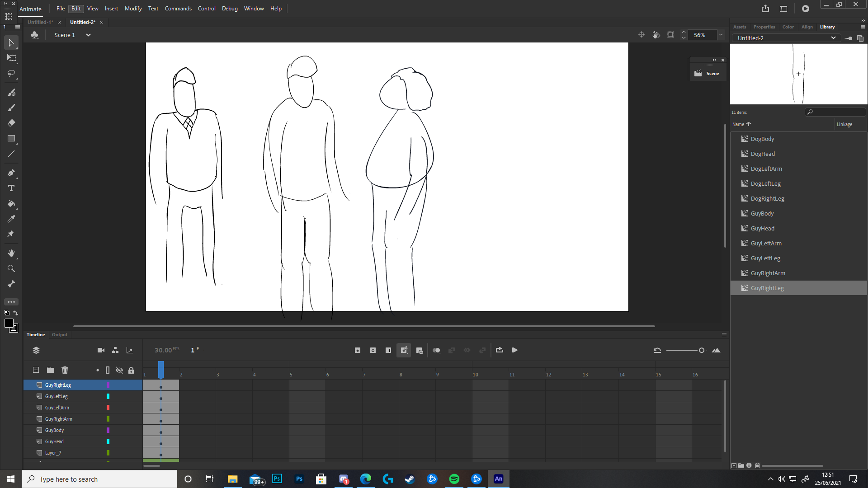The height and width of the screenshot is (488, 868).
Task: Open Spotify from the taskbar
Action: (454, 479)
